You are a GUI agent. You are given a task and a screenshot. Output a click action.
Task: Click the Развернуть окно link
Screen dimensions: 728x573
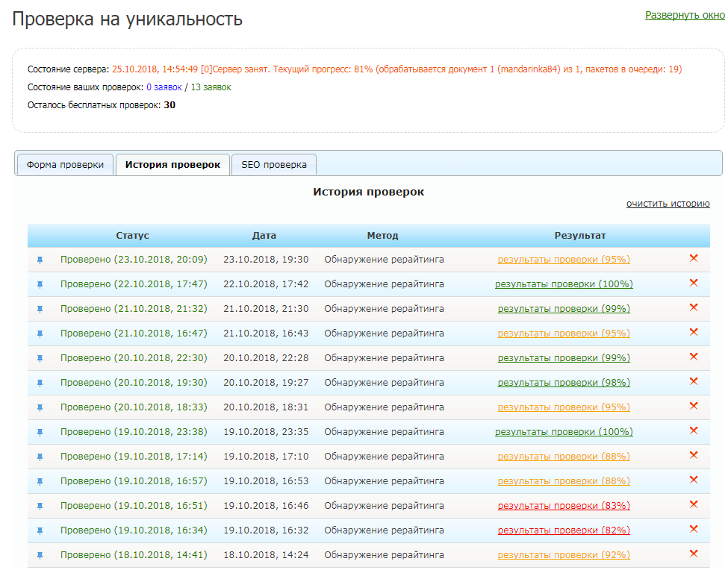(x=685, y=16)
